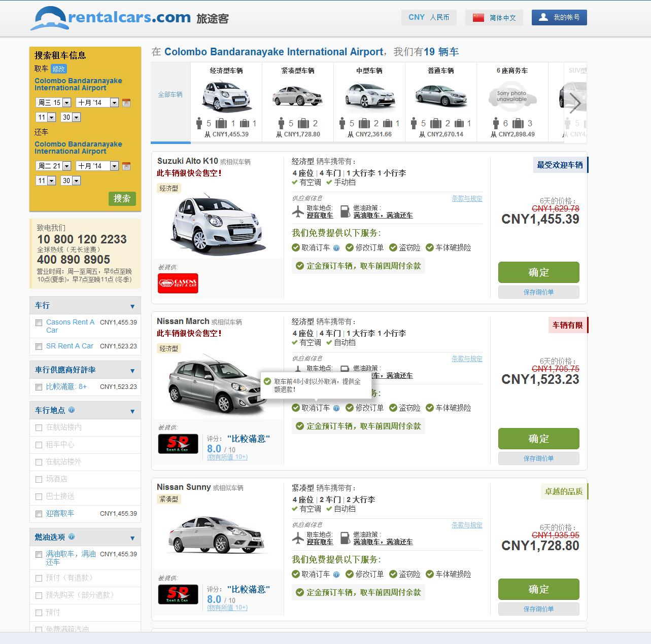Click 修改 pick-up location button
The image size is (651, 644).
coord(59,69)
